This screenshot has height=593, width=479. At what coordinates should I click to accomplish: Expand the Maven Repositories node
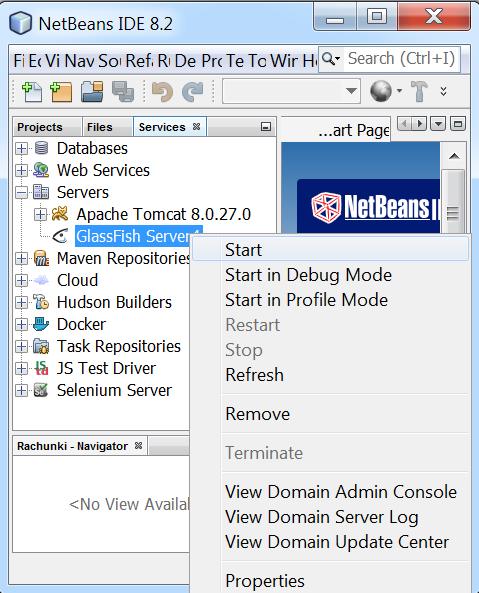point(22,258)
